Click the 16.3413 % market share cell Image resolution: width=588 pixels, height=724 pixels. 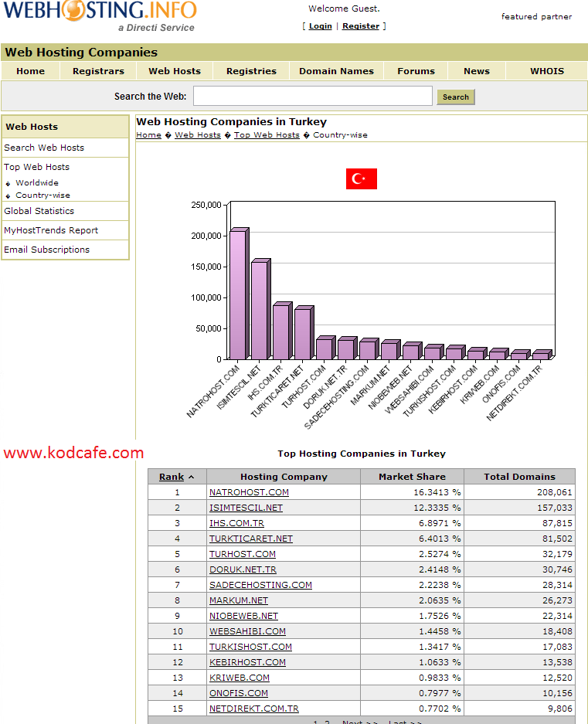412,492
